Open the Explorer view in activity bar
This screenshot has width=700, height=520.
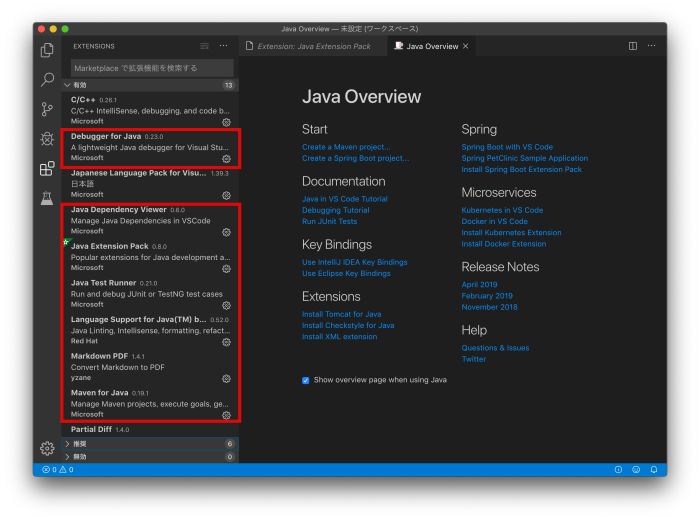tap(47, 50)
